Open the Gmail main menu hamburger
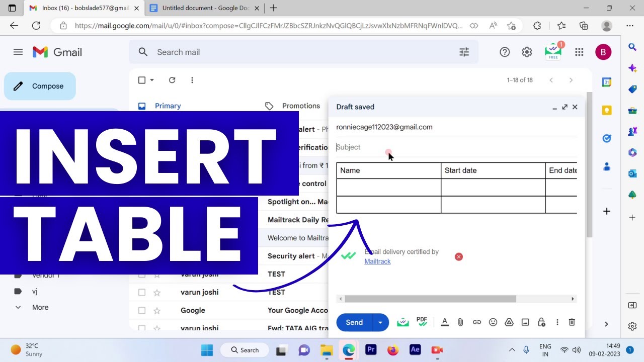 [18, 52]
